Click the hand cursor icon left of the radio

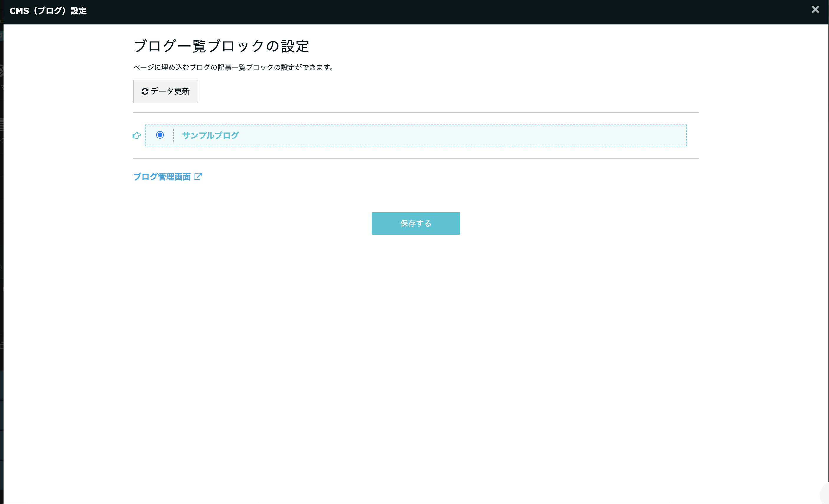click(137, 135)
